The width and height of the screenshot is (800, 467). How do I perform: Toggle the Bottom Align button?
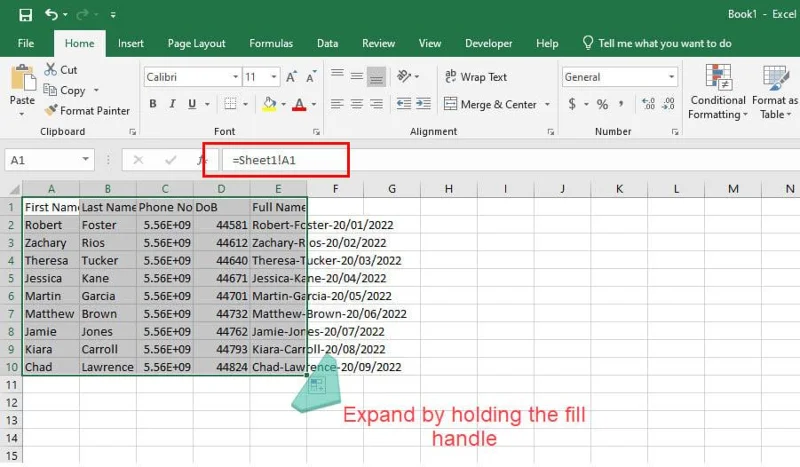pos(376,77)
